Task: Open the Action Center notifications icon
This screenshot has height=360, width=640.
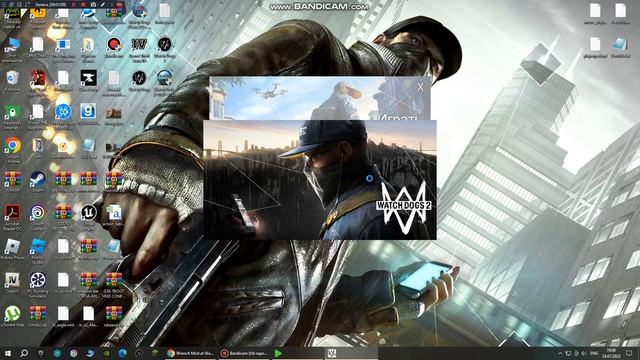Action: pos(629,353)
